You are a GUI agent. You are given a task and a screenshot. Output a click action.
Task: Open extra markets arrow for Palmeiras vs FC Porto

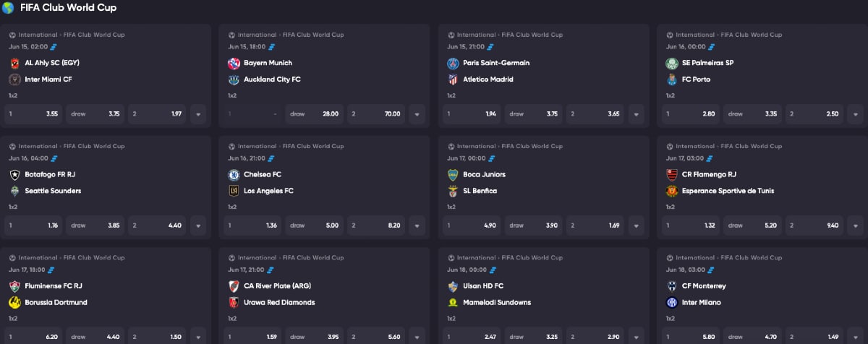[856, 114]
